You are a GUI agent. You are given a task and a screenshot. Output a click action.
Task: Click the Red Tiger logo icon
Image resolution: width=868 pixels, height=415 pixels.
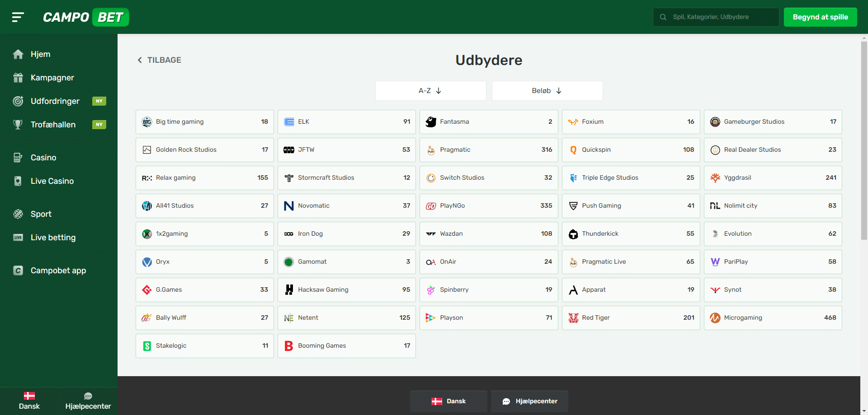click(x=573, y=318)
